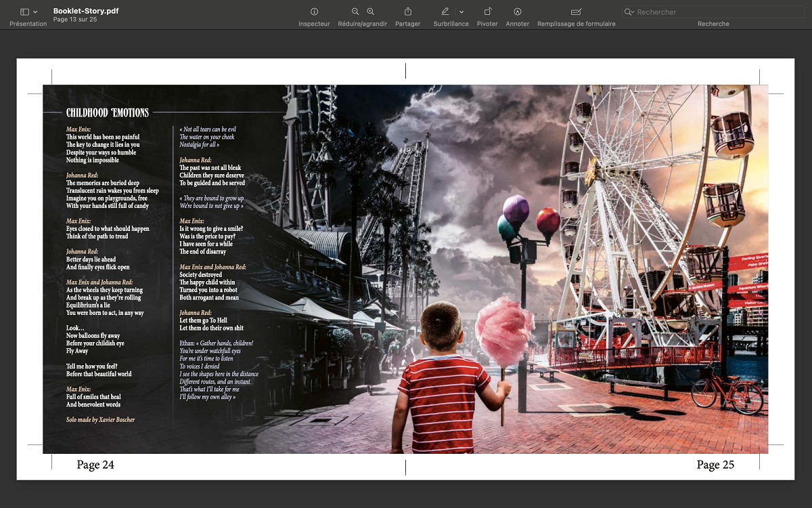Zoom out with the minus magnifier
Screen dimensions: 812x508
click(355, 12)
